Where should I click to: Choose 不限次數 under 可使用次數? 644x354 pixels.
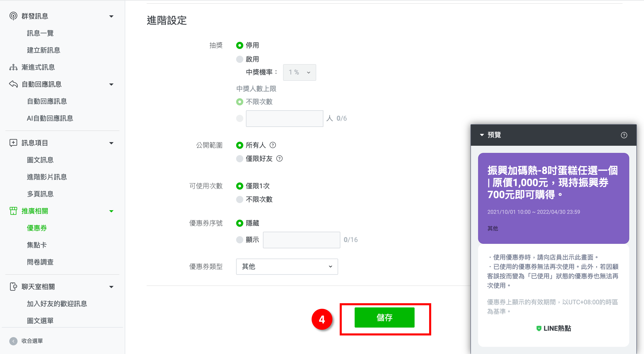click(x=239, y=199)
